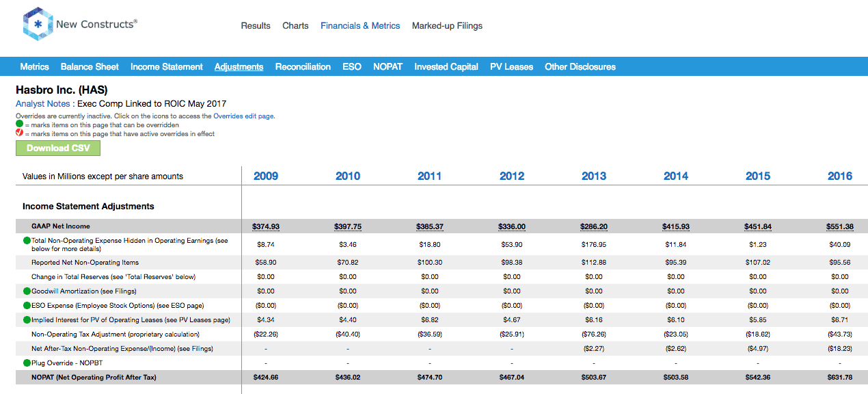Click the Net After-Tax Non-Operating Expense/(Income) row label
The width and height of the screenshot is (868, 394).
pos(122,349)
